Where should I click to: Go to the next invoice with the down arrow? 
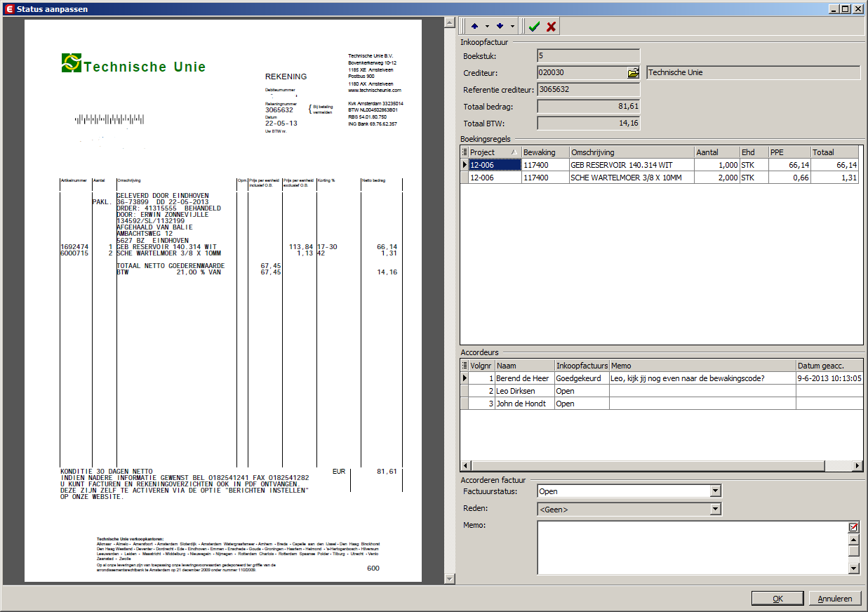[x=500, y=27]
